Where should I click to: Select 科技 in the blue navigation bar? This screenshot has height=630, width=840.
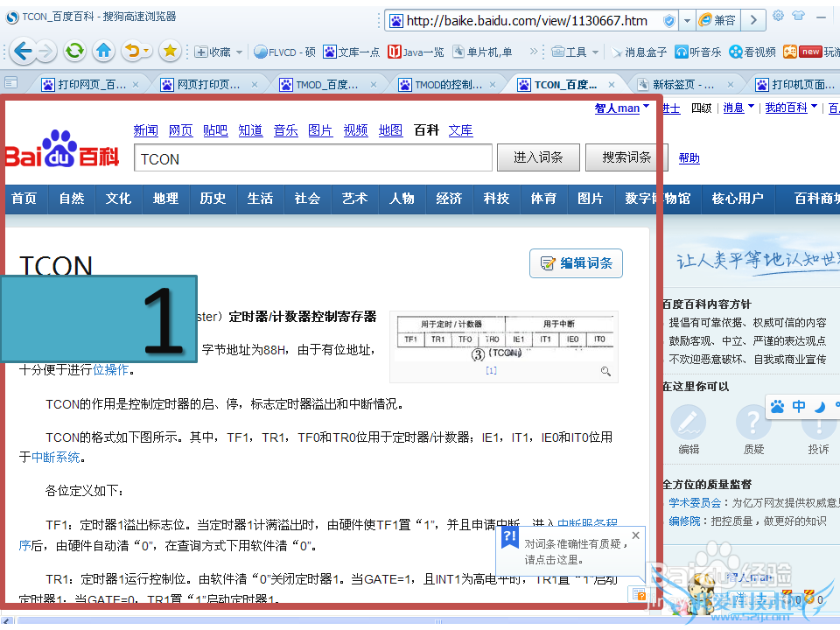(x=496, y=199)
